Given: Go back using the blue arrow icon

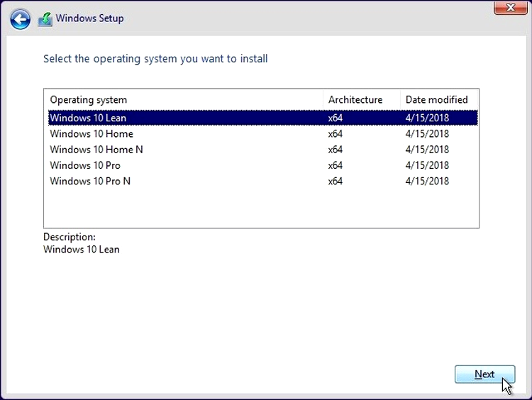Looking at the screenshot, I should 20,19.
